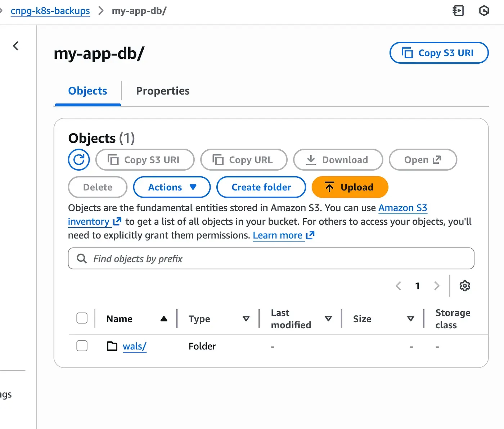Open the tutorials notebook icon in the header
This screenshot has width=504, height=429.
pos(458,11)
